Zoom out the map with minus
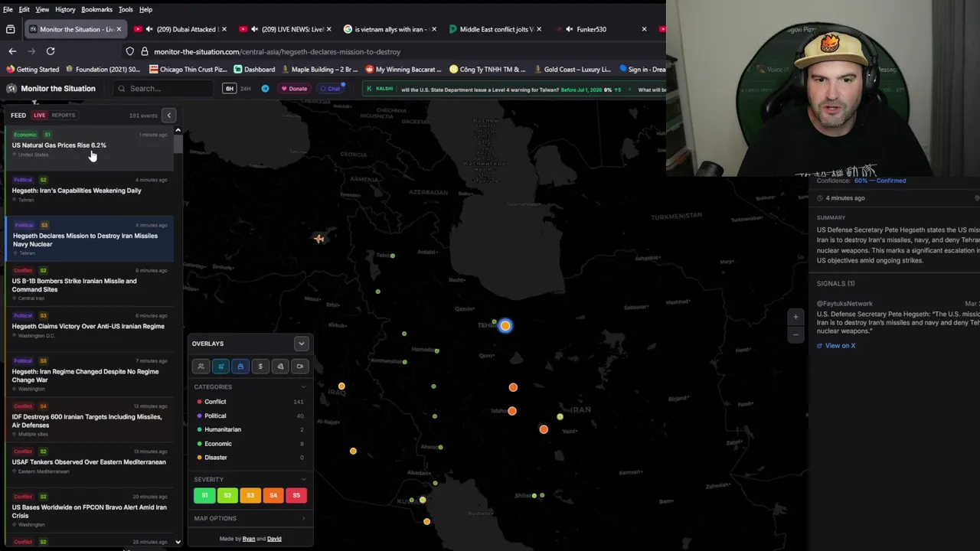This screenshot has height=551, width=980. [795, 334]
